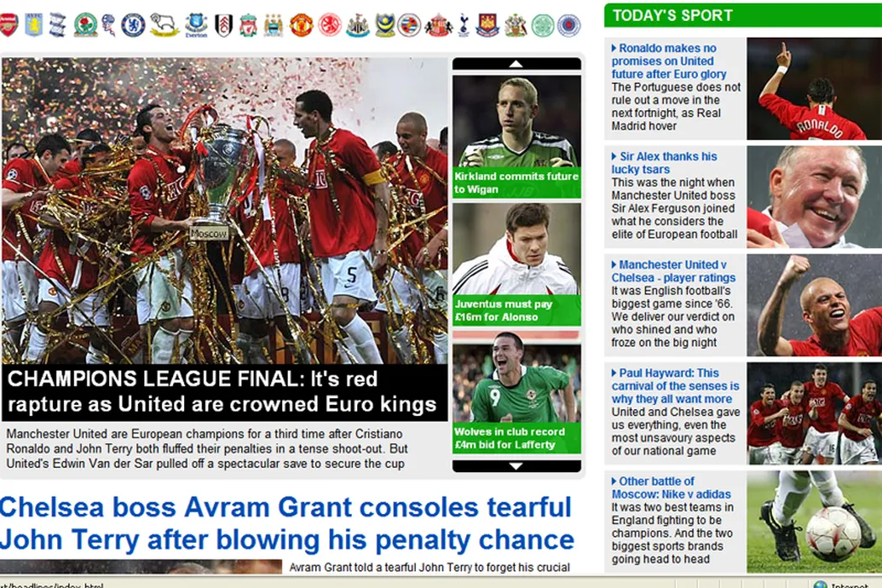Advance carousel with the bottom down arrow
This screenshot has width=882, height=588.
[x=517, y=466]
